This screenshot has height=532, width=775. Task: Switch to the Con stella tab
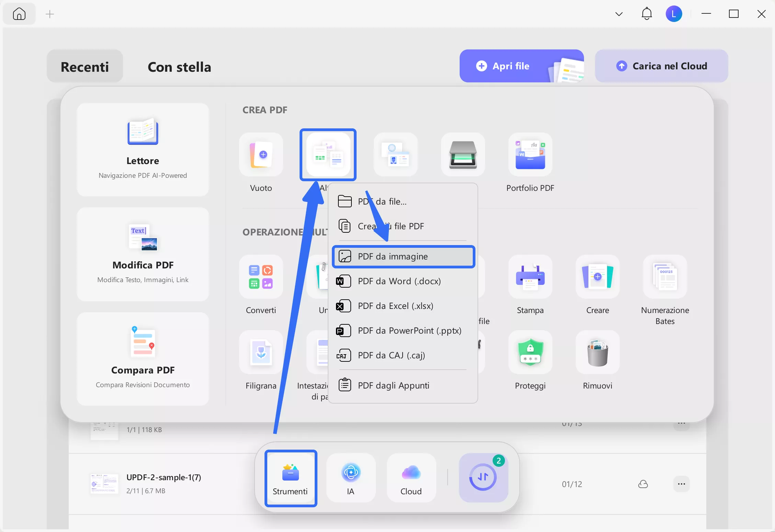179,67
